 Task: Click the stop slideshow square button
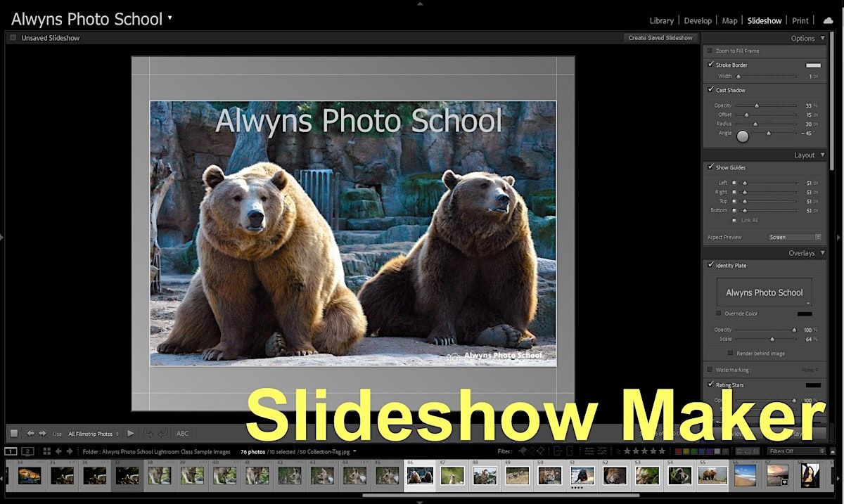point(13,434)
